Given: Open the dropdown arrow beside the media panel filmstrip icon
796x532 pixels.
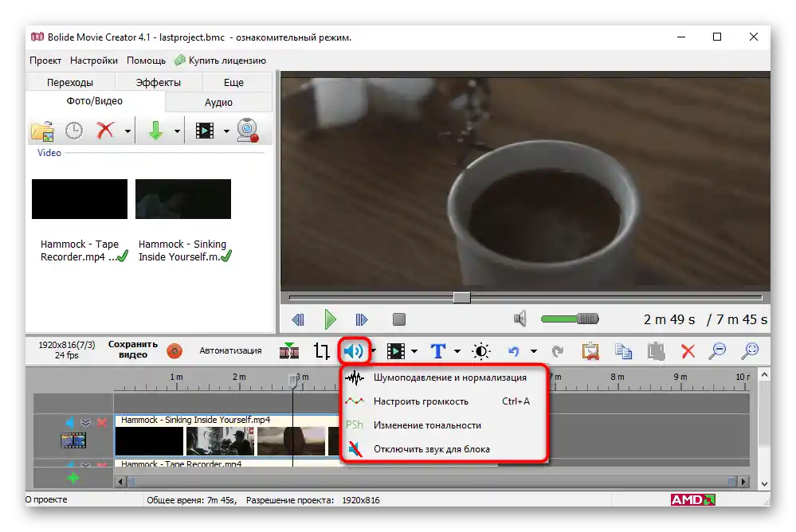Looking at the screenshot, I should (x=226, y=131).
